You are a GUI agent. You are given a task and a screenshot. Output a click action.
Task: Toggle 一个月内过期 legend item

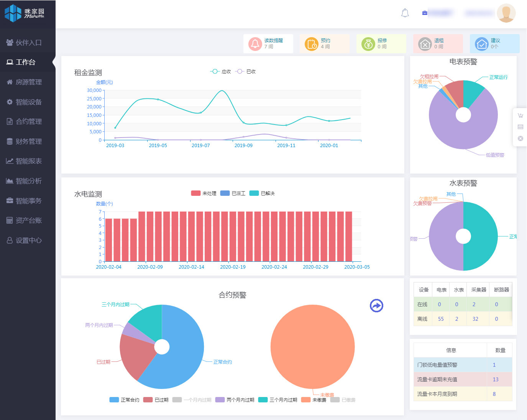192,400
